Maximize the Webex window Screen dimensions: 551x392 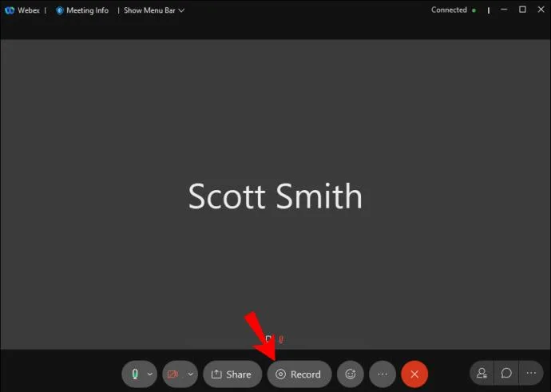522,10
